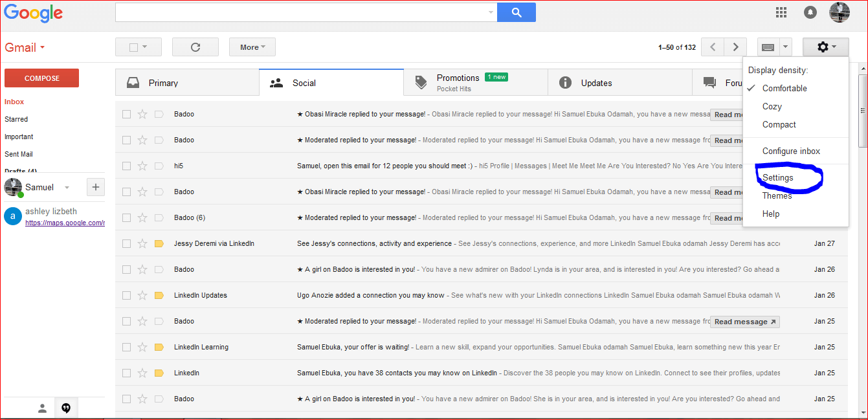This screenshot has width=868, height=420.
Task: Select the LinkedIn Updates email checkbox
Action: [x=126, y=295]
